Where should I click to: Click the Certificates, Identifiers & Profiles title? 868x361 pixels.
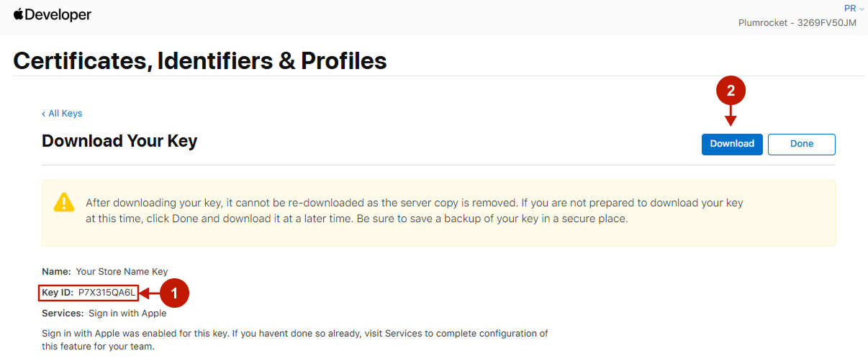coord(200,60)
